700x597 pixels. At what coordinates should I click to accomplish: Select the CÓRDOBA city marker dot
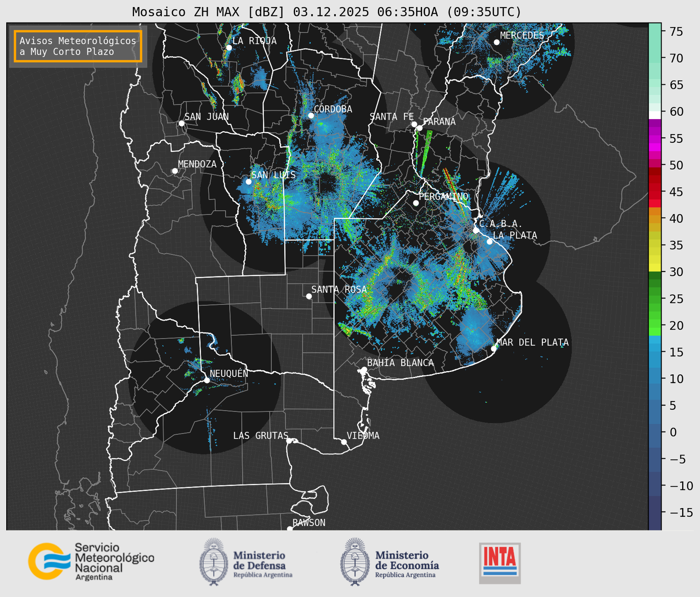311,115
